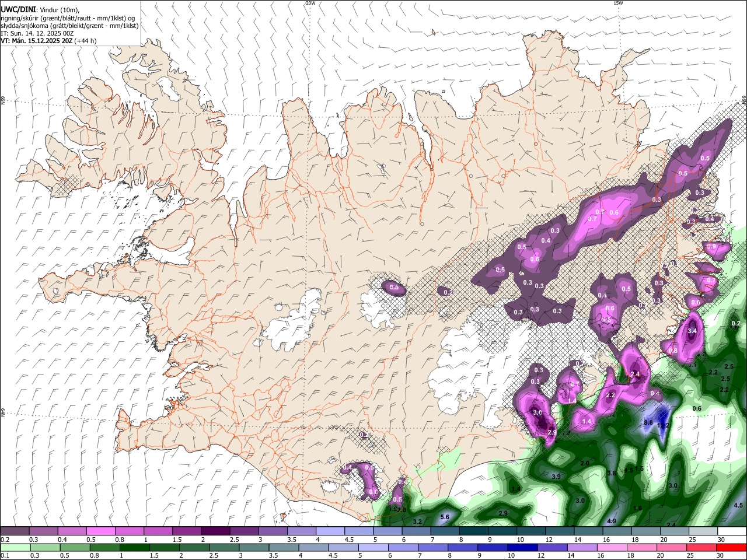
Task: Click the 20W longitude label
Action: click(x=310, y=3)
